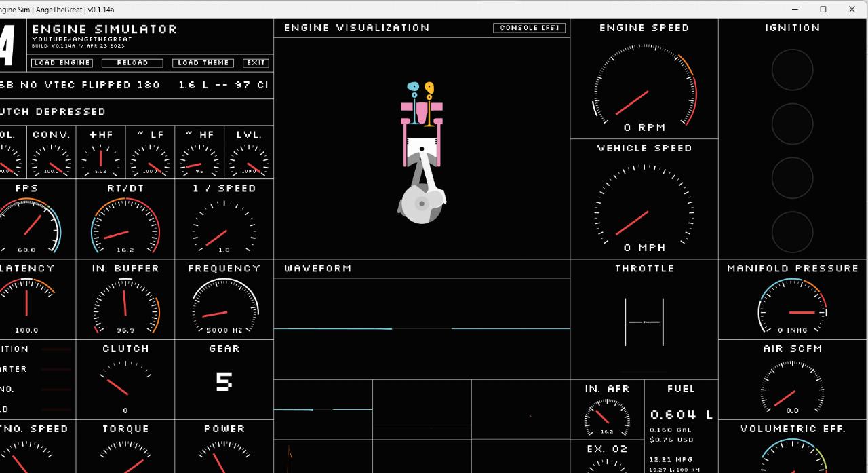This screenshot has width=868, height=473.
Task: Click the topmost Ignition indicator circle
Action: click(792, 69)
